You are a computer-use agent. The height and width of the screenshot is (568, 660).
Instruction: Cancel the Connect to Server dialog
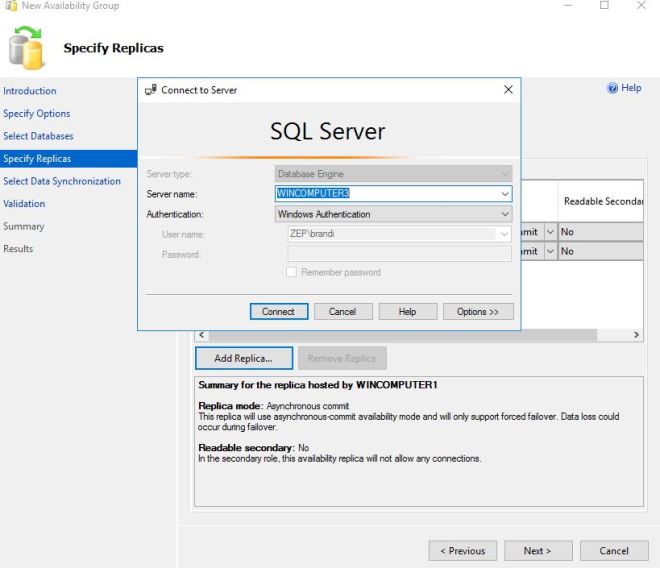pos(342,312)
